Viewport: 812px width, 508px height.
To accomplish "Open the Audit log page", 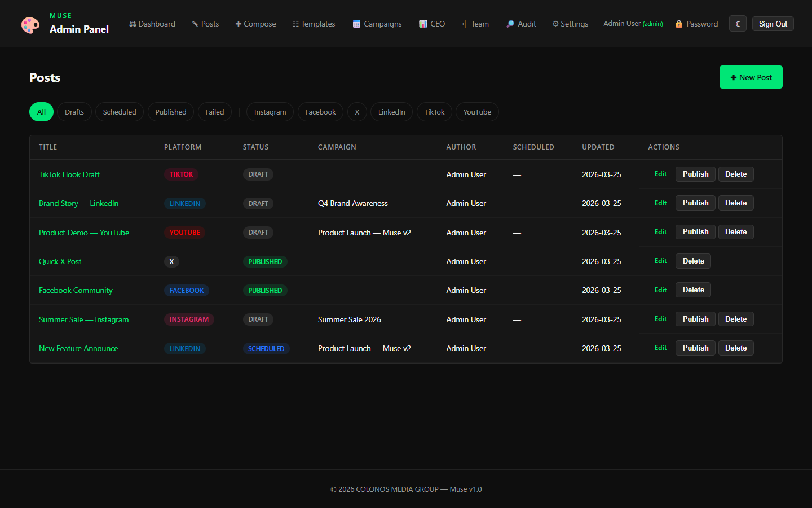I will (521, 24).
